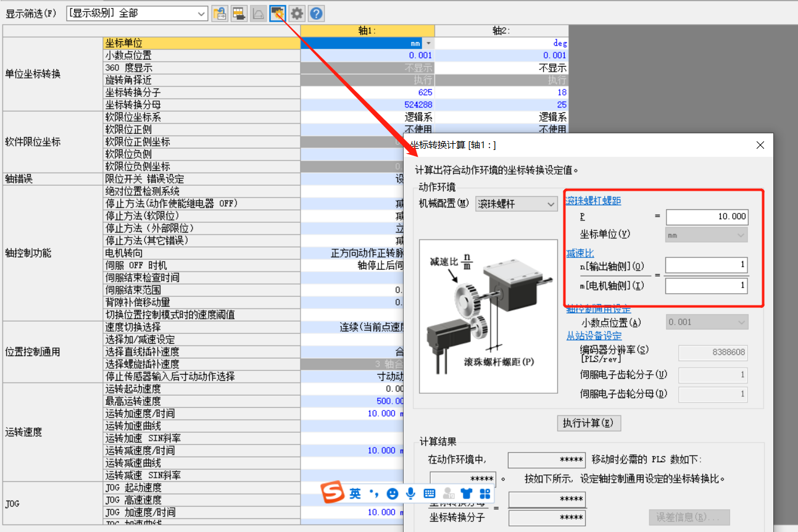Open the emoji smiley in the IME bar
798x532 pixels.
point(393,494)
